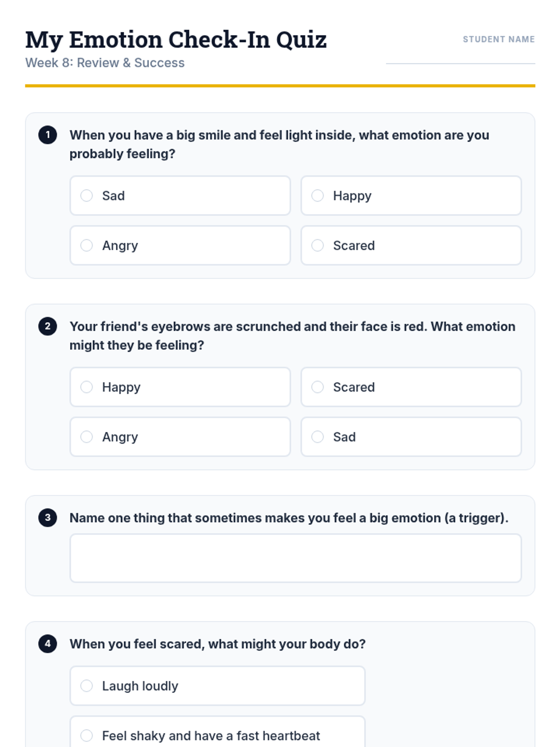Click the Student Name label
This screenshot has width=560, height=747.
[498, 40]
